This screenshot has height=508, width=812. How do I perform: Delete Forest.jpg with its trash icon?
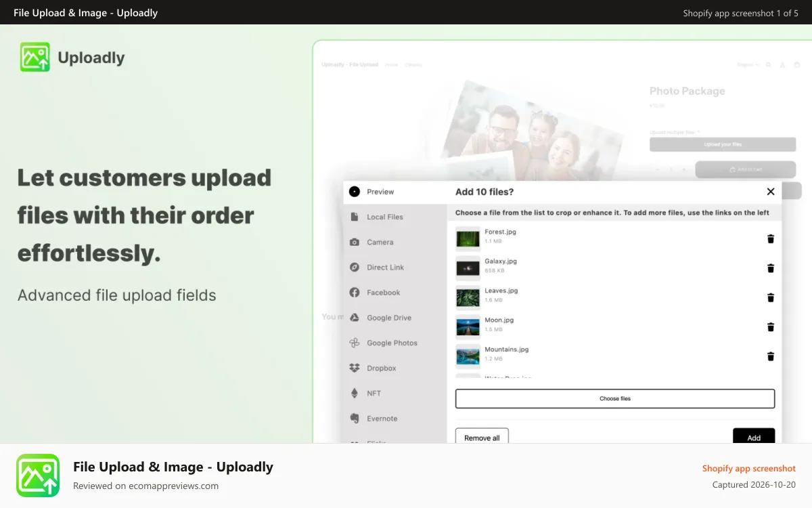tap(770, 238)
